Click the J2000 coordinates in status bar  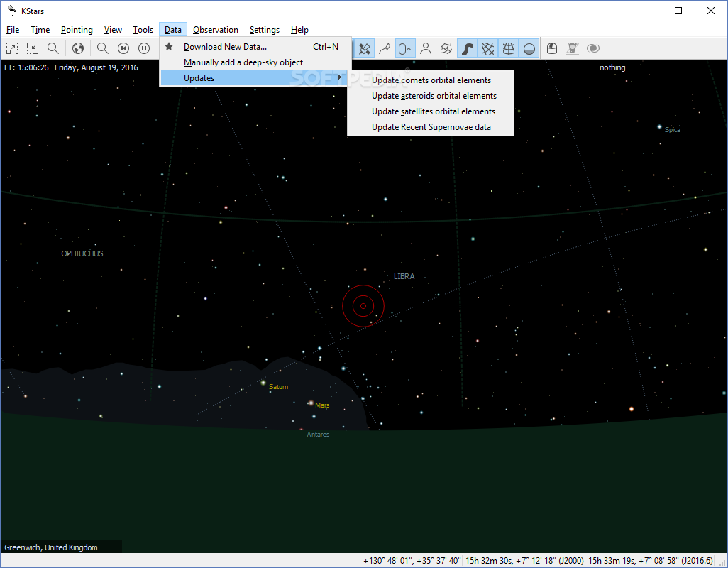524,561
